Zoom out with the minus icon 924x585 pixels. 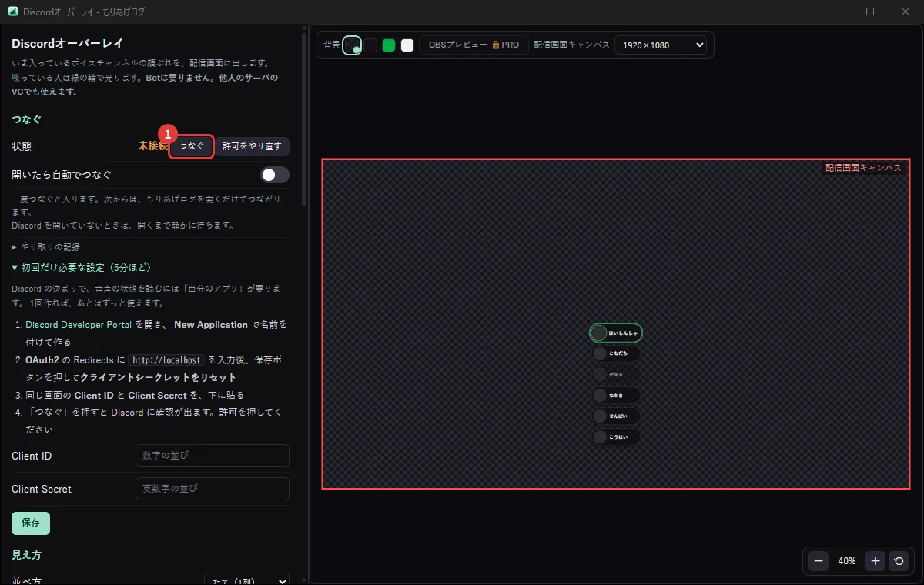819,561
